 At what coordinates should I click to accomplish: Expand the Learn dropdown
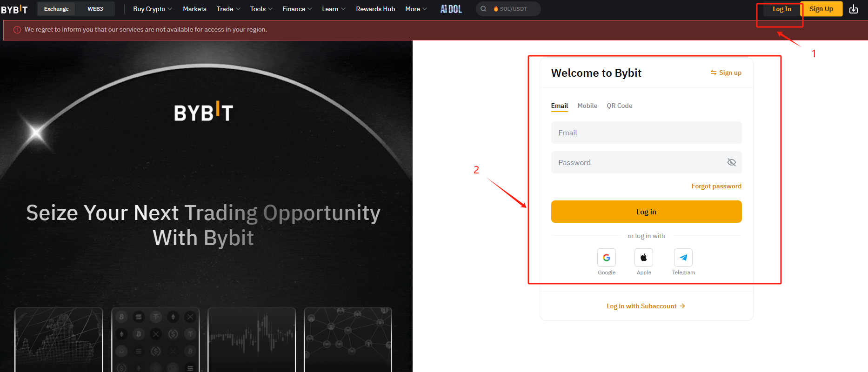click(x=334, y=9)
